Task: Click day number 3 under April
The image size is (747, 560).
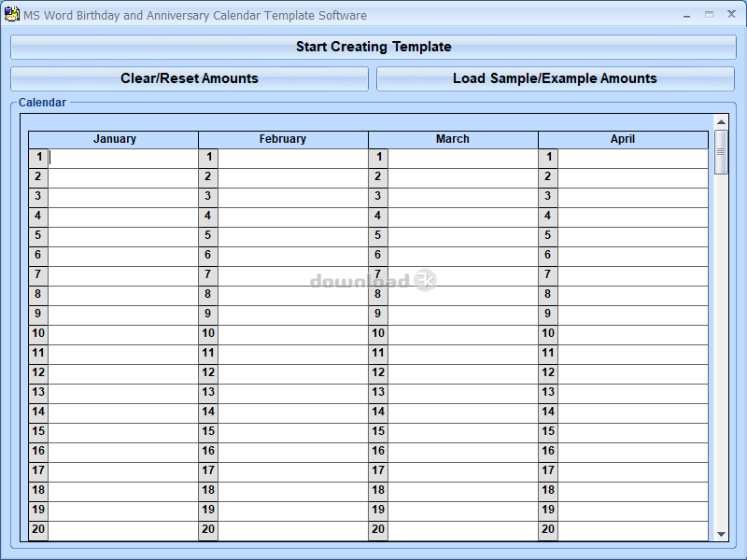Action: tap(548, 198)
